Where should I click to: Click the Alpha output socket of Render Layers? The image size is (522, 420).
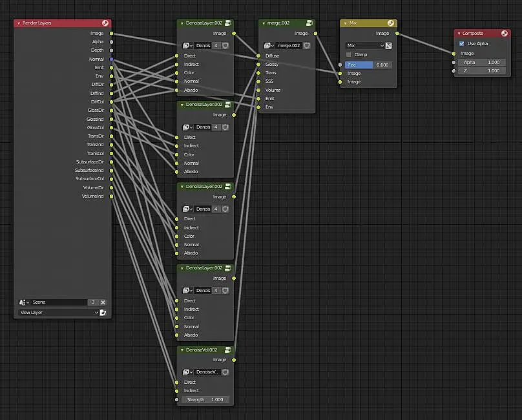tap(112, 42)
